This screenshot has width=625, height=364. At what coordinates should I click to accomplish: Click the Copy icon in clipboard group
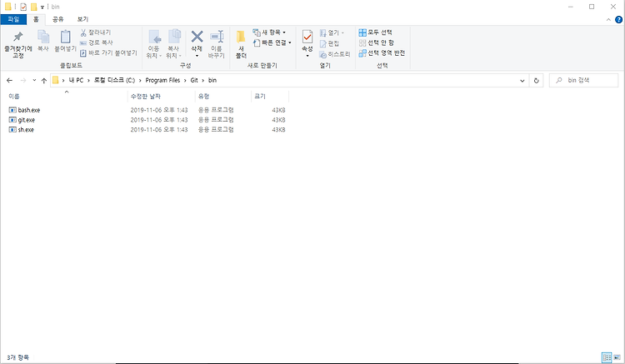pos(43,37)
